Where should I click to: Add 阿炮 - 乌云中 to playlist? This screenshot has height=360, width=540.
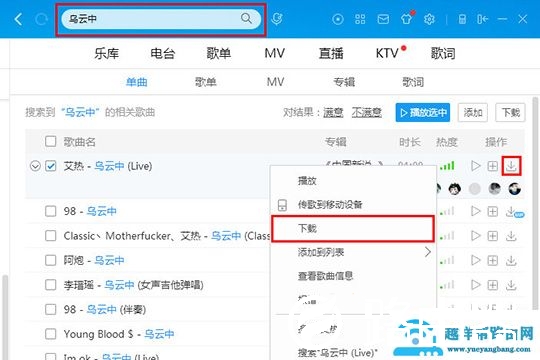[492, 260]
